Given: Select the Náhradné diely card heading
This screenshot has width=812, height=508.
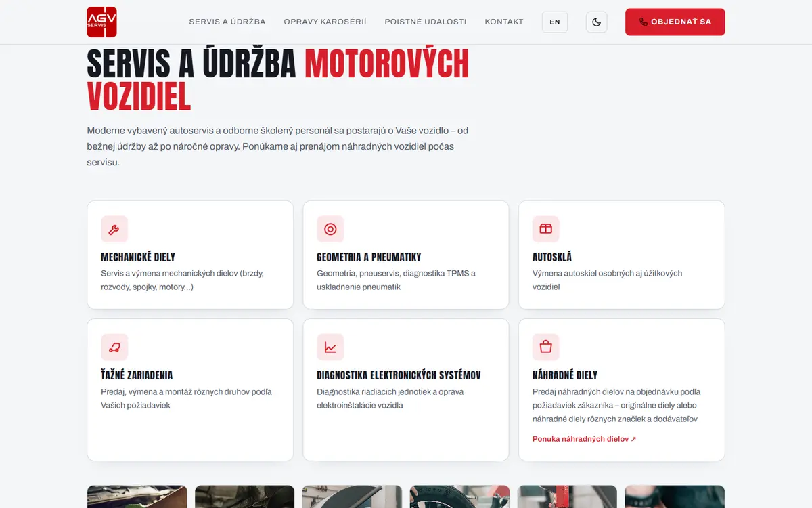Looking at the screenshot, I should [565, 375].
